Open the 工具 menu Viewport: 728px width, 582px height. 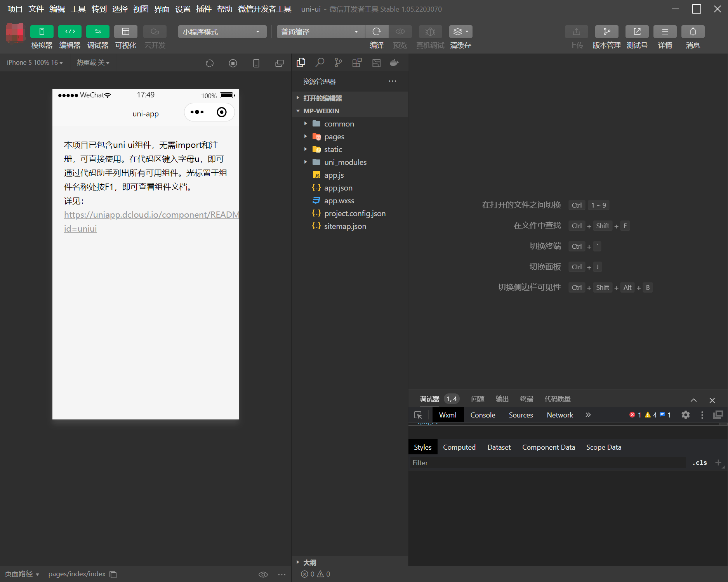(78, 9)
